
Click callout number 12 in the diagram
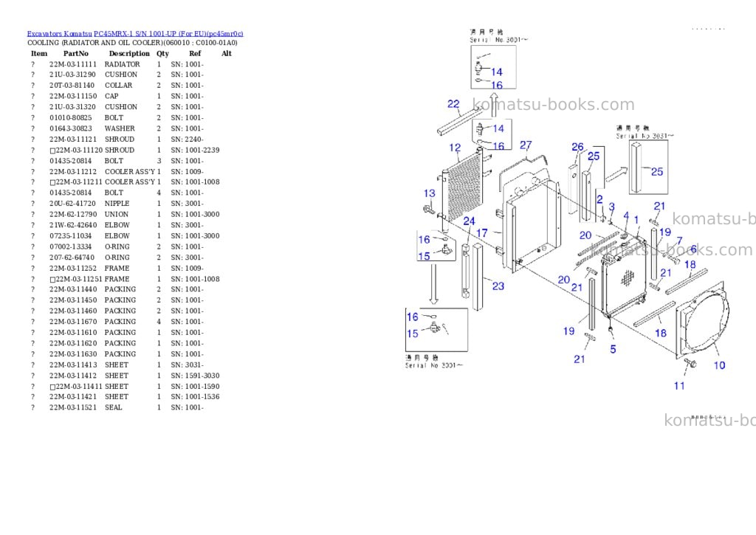point(455,148)
